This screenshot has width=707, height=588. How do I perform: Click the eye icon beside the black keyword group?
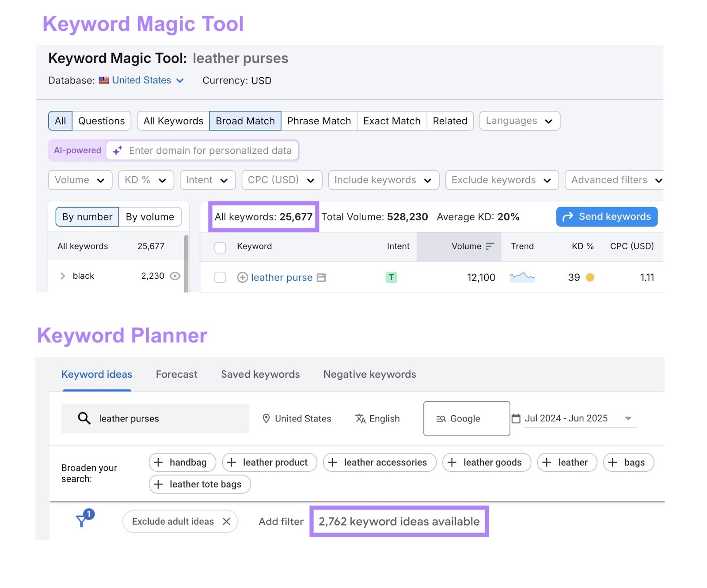[x=175, y=276]
